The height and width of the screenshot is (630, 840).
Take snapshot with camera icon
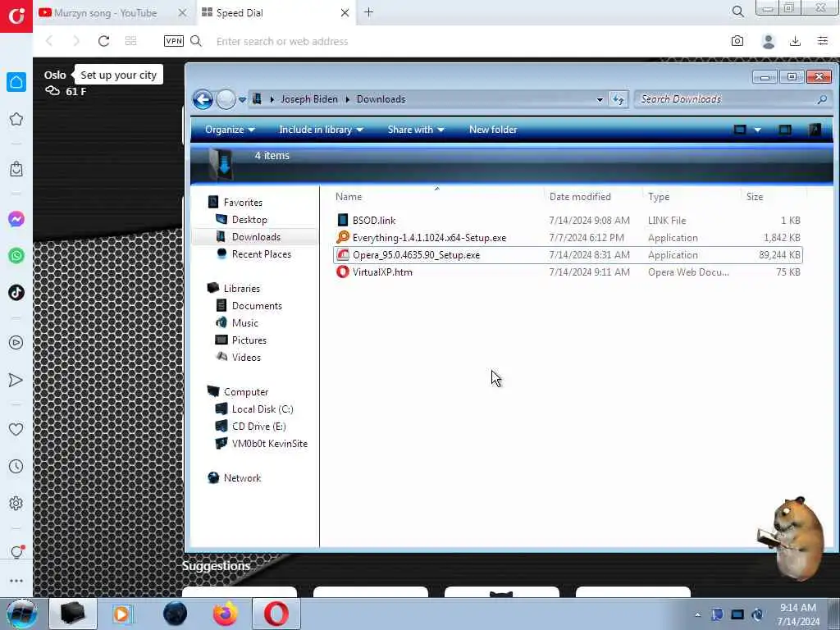coord(737,41)
